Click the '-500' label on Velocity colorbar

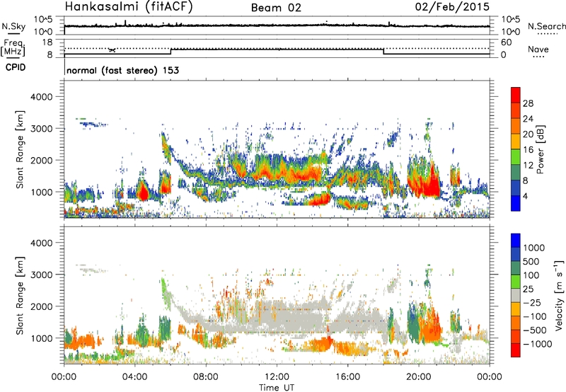point(534,330)
